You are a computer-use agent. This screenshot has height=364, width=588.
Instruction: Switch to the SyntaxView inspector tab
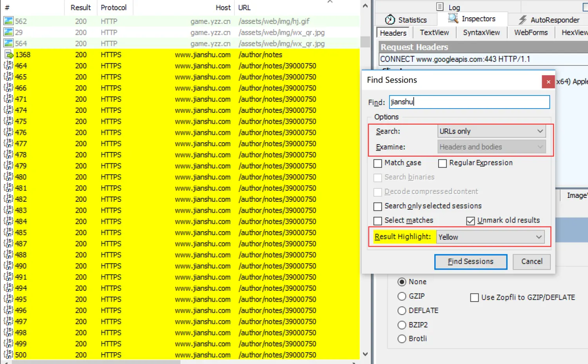(481, 33)
